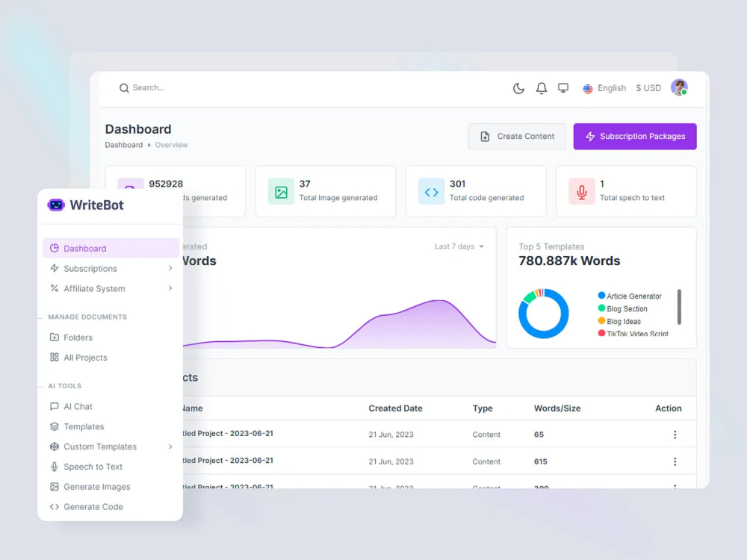The width and height of the screenshot is (747, 560).
Task: Click the '952928' words generated value
Action: tap(166, 184)
